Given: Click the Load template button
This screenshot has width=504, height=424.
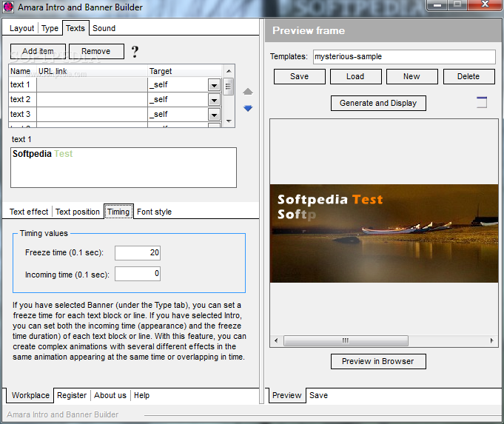Looking at the screenshot, I should [355, 76].
